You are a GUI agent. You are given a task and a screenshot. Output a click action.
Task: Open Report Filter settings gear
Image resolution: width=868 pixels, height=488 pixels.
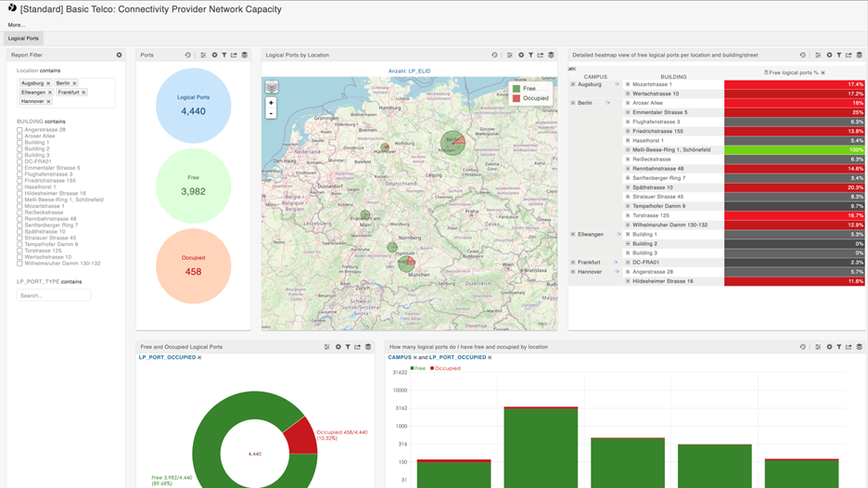(x=119, y=55)
